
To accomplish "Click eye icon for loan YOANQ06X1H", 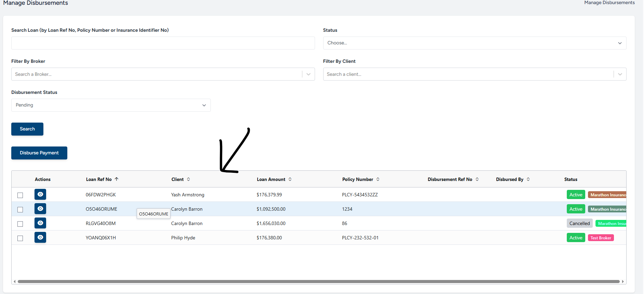I will click(x=40, y=237).
